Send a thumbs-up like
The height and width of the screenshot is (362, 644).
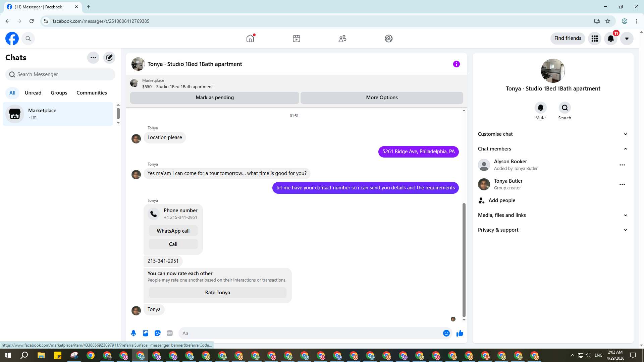point(460,333)
